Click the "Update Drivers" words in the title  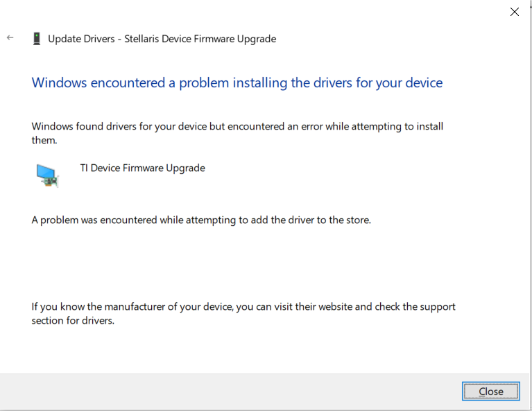pyautogui.click(x=81, y=39)
